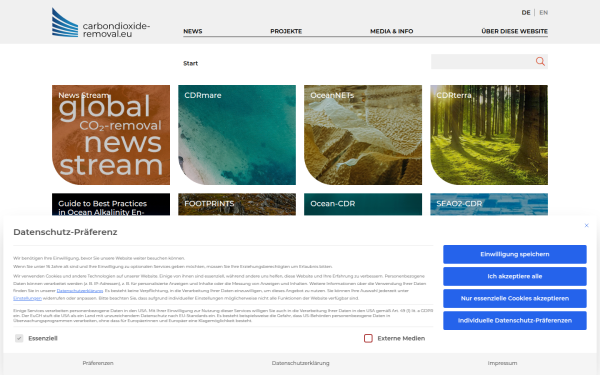The image size is (600, 375).
Task: Open the Datenschutzerklärung footer link
Action: [x=300, y=363]
